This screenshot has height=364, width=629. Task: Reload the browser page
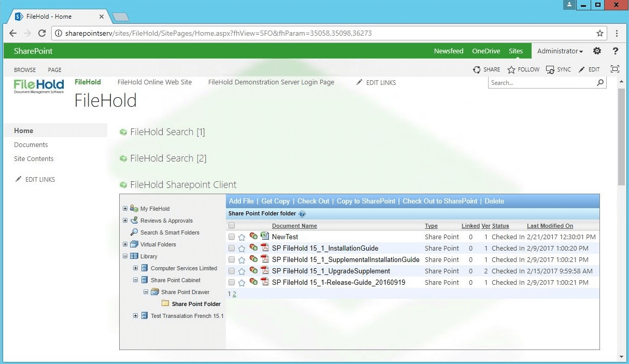tap(42, 33)
